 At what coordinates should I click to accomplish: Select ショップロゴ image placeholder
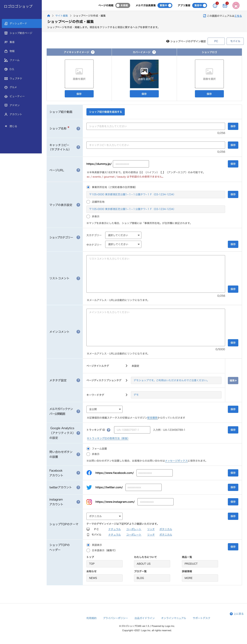[x=209, y=74]
